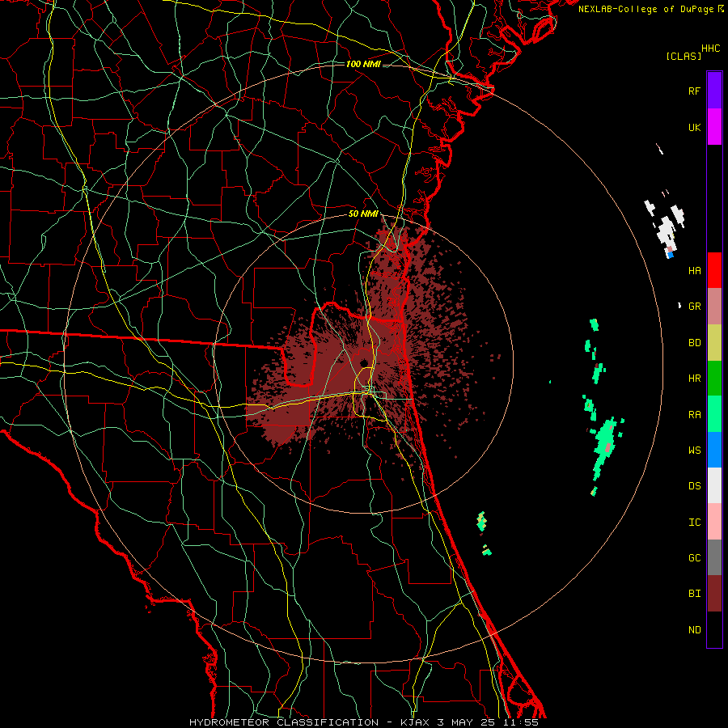
Task: Click the black radar site dot at center
Action: click(364, 362)
